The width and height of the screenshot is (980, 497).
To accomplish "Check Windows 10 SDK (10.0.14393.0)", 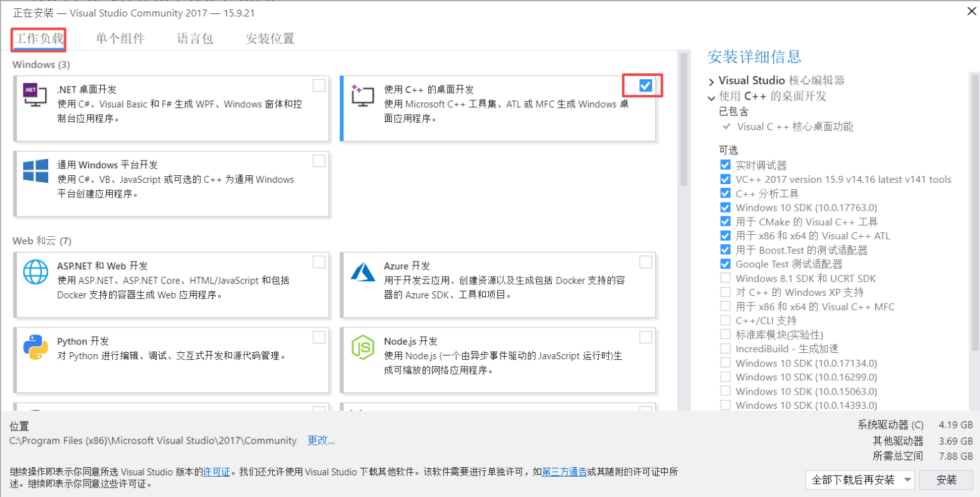I will (725, 405).
